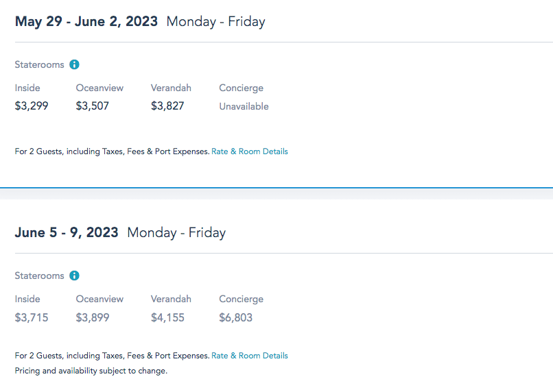Screen dimensions: 553x392
Task: Click the info icon beside Staterooms for June 5 sailing
Action: click(x=74, y=275)
